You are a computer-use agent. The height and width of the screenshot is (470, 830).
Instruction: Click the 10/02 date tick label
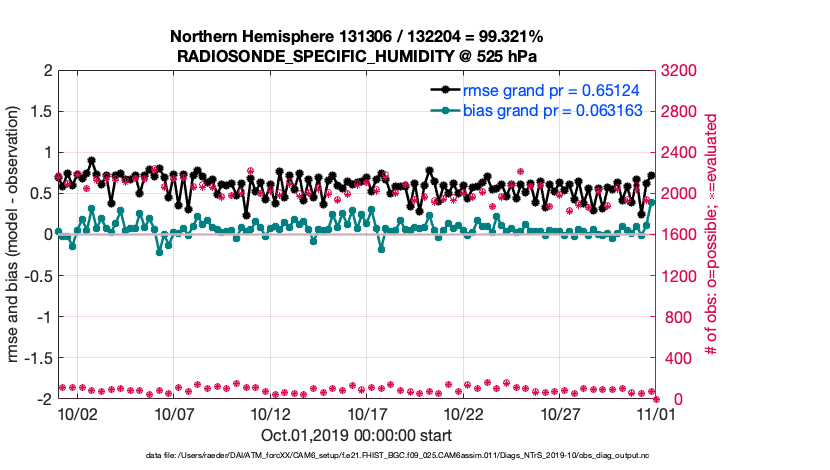pos(77,414)
